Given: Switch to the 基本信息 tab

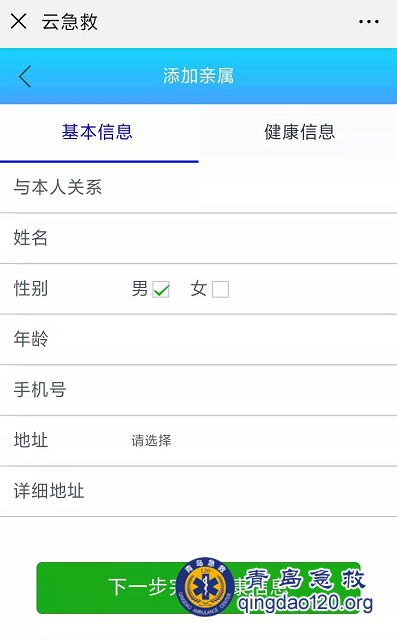Looking at the screenshot, I should [99, 133].
